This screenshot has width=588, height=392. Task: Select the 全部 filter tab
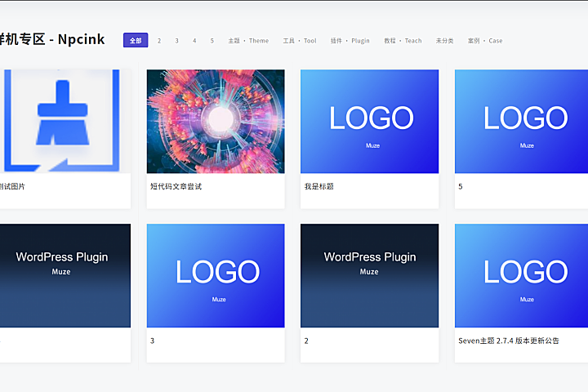coord(136,40)
